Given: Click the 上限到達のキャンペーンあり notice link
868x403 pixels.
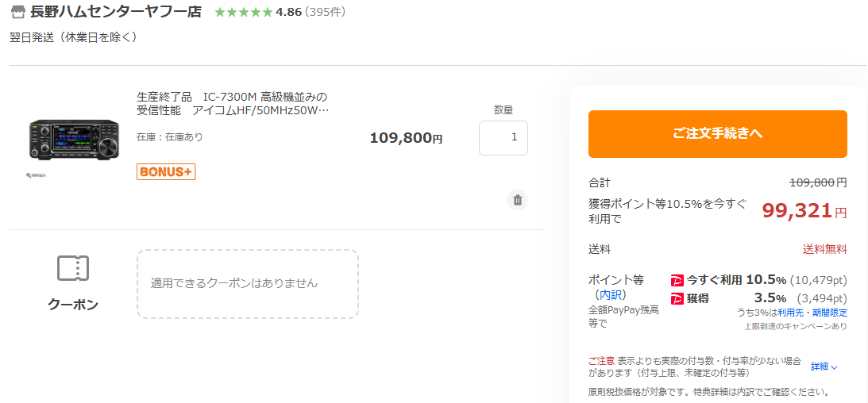Looking at the screenshot, I should 796,326.
